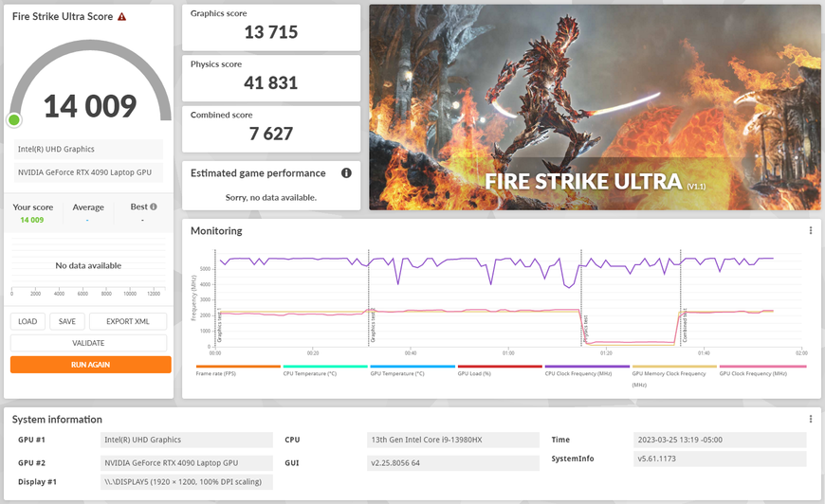
Task: Open the Monitoring panel three-dot menu
Action: 810,230
